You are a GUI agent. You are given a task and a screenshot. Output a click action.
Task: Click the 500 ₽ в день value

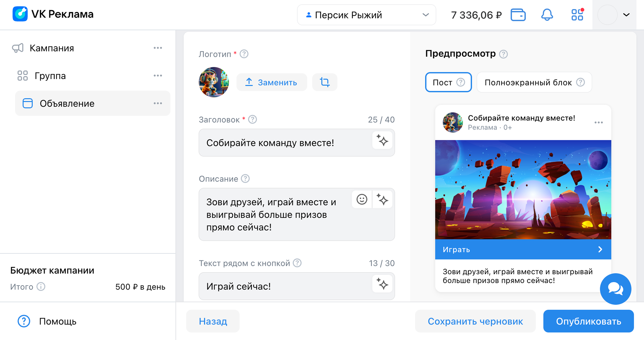tap(140, 287)
